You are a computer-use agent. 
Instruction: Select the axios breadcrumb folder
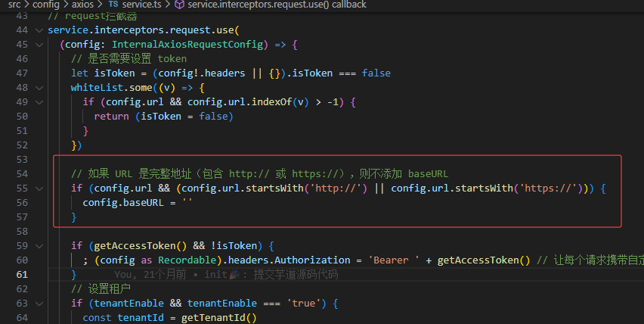click(x=83, y=5)
